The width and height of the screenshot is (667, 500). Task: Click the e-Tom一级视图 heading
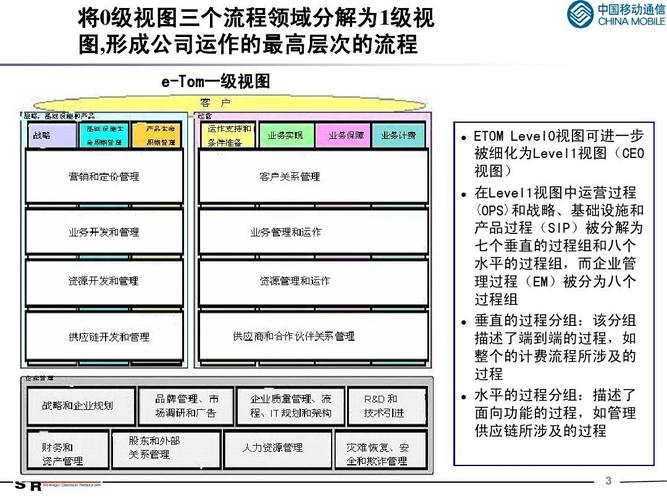pyautogui.click(x=215, y=81)
